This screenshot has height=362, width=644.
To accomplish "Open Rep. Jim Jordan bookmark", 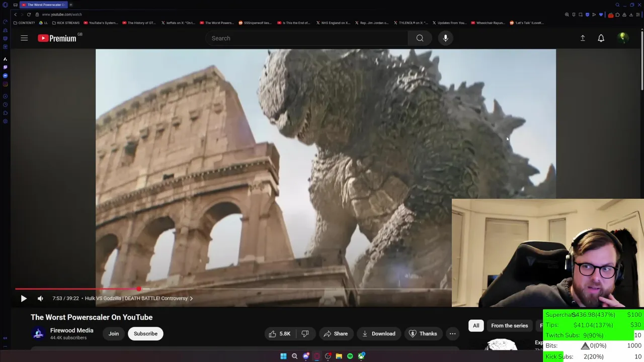I will (372, 23).
